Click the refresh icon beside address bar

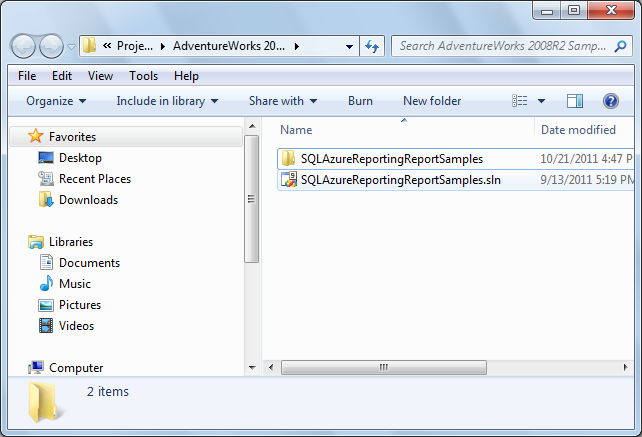click(372, 46)
